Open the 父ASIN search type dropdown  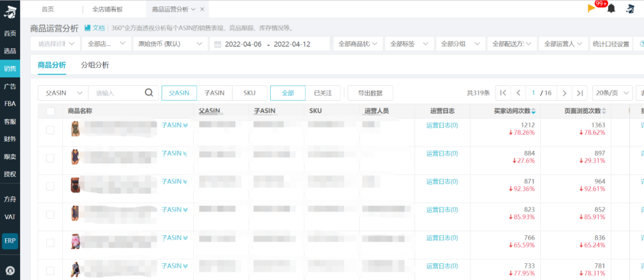pyautogui.click(x=63, y=93)
